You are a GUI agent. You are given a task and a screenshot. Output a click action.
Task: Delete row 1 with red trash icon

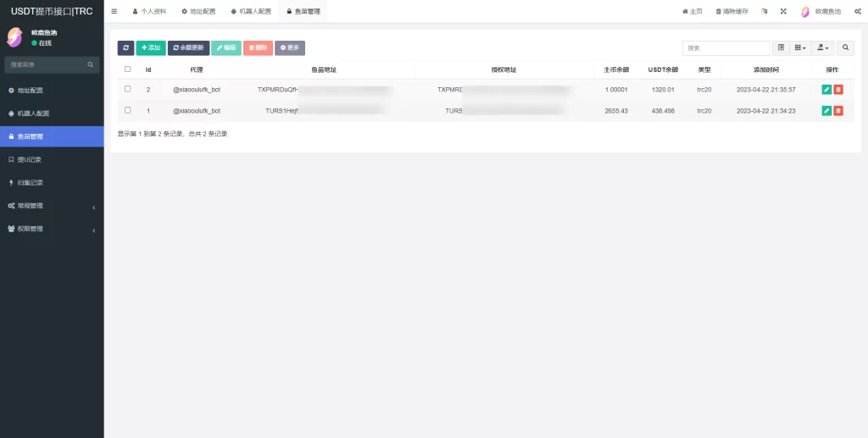click(838, 111)
